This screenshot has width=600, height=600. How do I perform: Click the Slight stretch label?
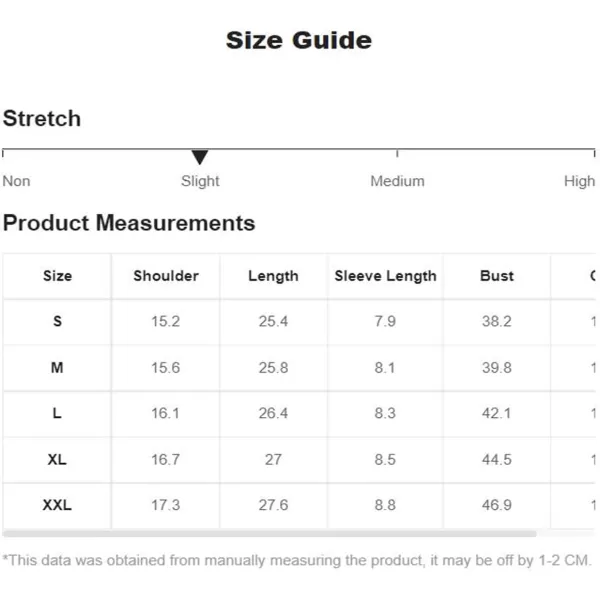coord(200,181)
